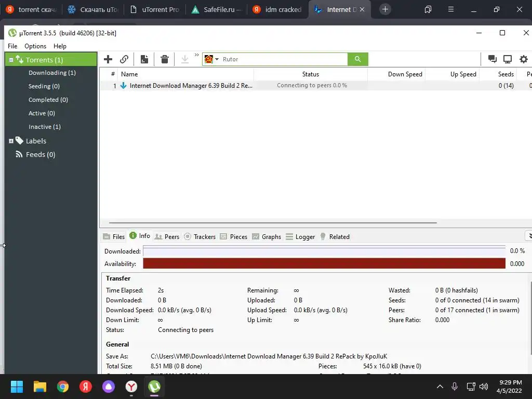Click the Start Torrent download arrow icon
Viewport: 532px width, 399px height.
[185, 59]
